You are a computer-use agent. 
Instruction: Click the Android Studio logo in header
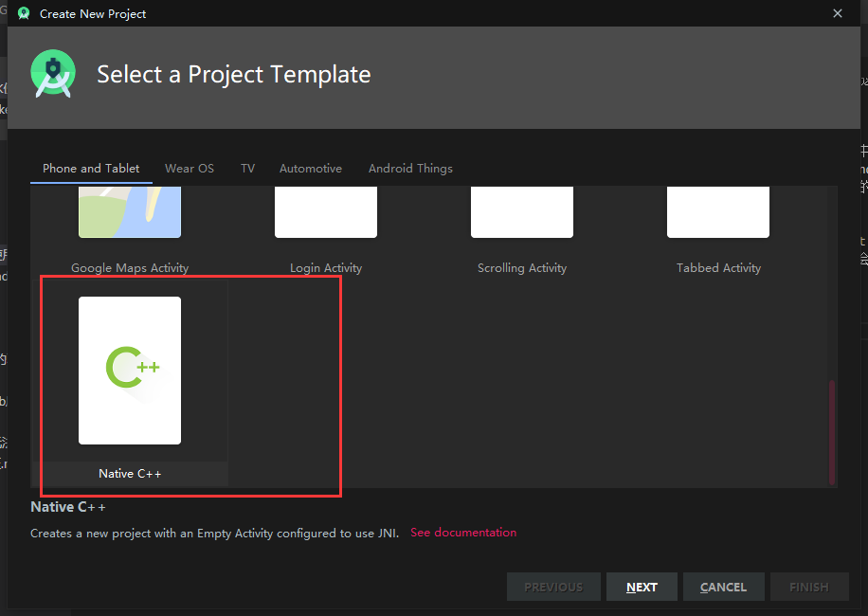point(53,74)
